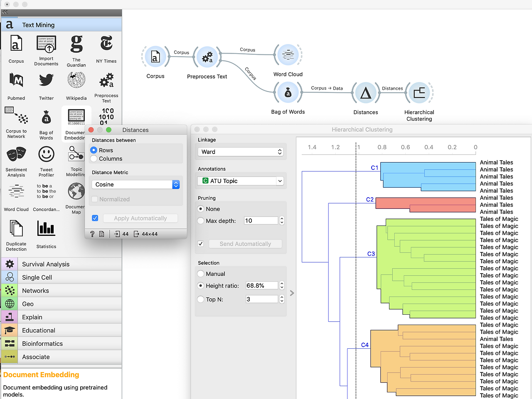The height and width of the screenshot is (399, 532).
Task: Click the dashed height cutoff line
Action: point(356,270)
